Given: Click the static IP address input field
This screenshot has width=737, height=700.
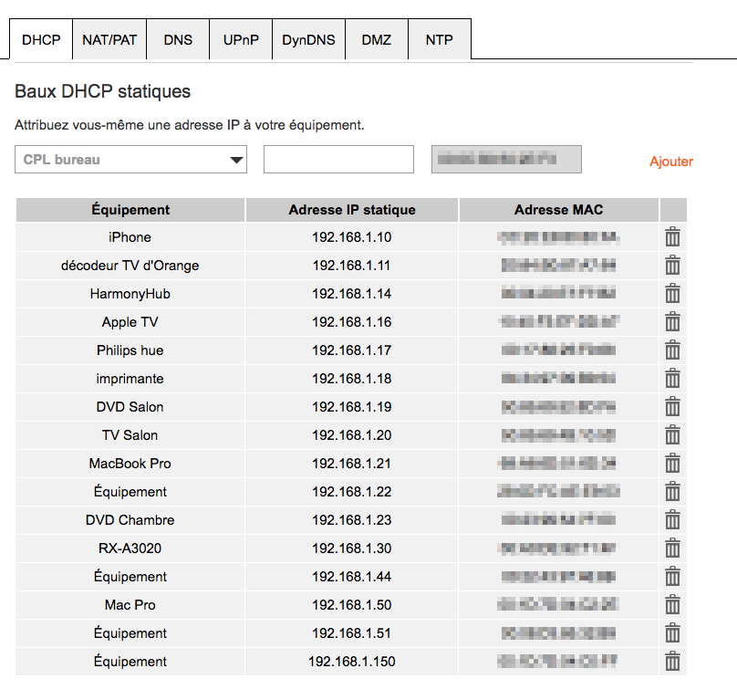Looking at the screenshot, I should (x=338, y=160).
